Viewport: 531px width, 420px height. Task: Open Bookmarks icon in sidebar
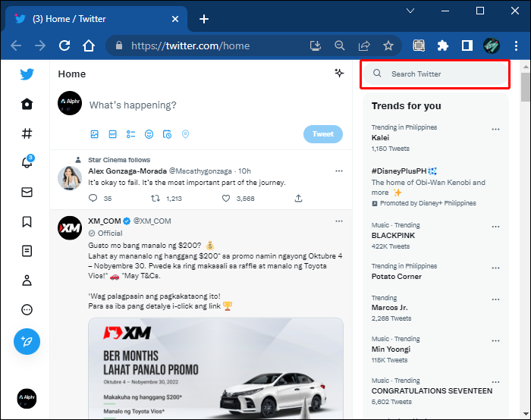[x=27, y=221]
